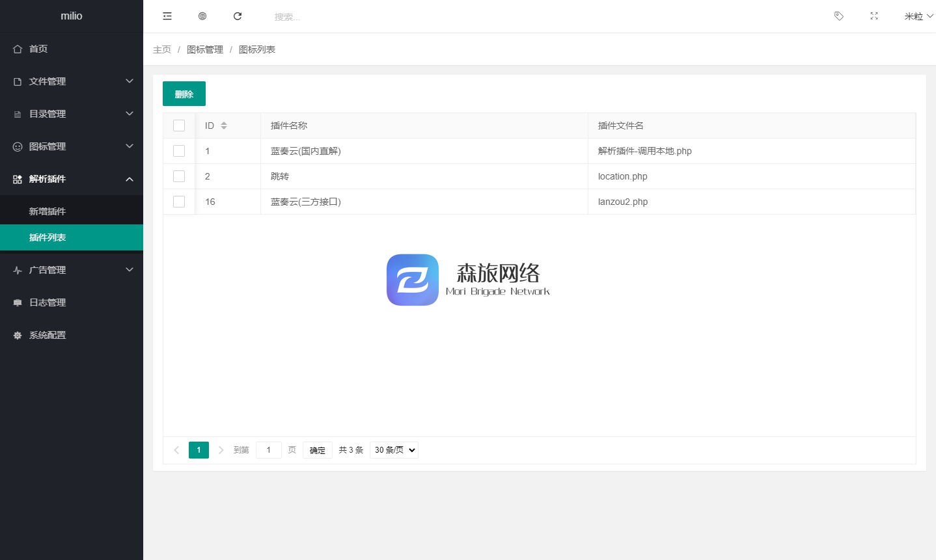The image size is (936, 560).
Task: Open the 米粒 user dropdown
Action: click(918, 16)
